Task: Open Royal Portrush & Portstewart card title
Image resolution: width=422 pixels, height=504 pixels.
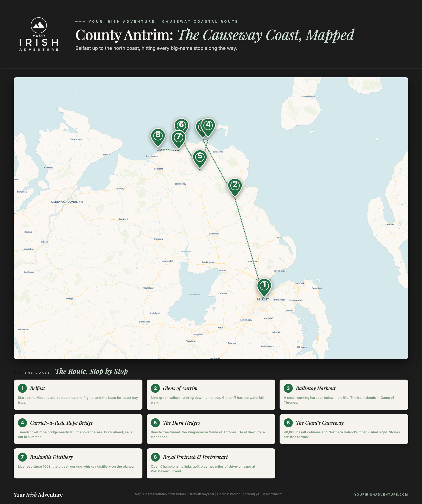Action: point(195,457)
